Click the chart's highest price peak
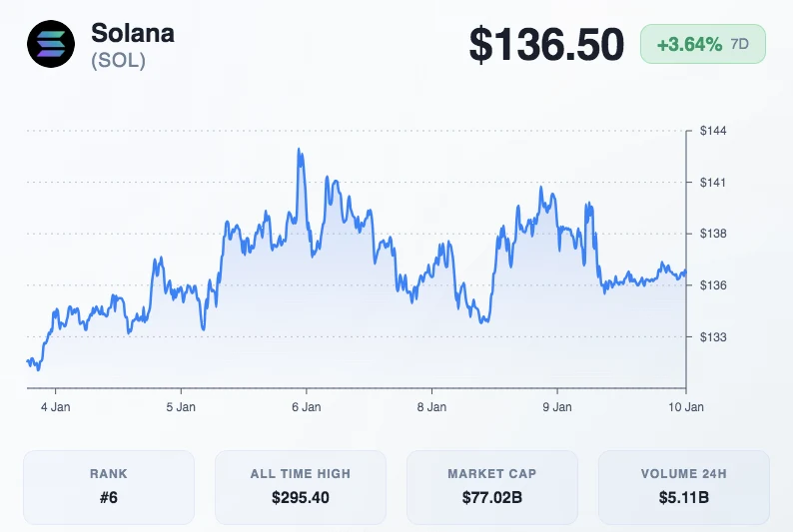The height and width of the screenshot is (532, 793). (299, 150)
